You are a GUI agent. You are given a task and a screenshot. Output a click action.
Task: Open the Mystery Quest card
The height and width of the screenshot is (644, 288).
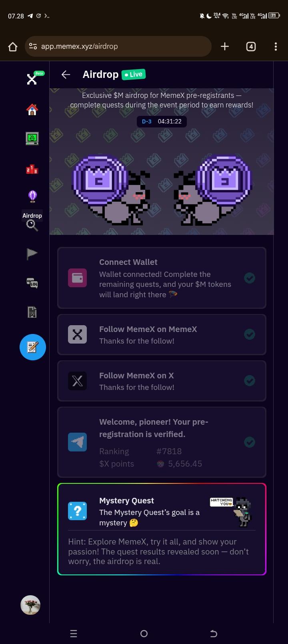(162, 529)
